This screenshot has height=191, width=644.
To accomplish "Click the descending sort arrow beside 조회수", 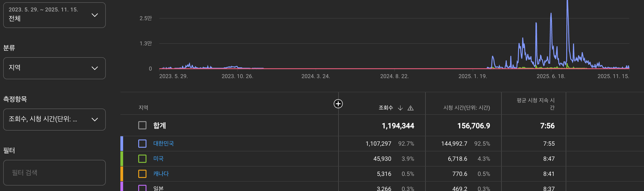I will (x=400, y=108).
